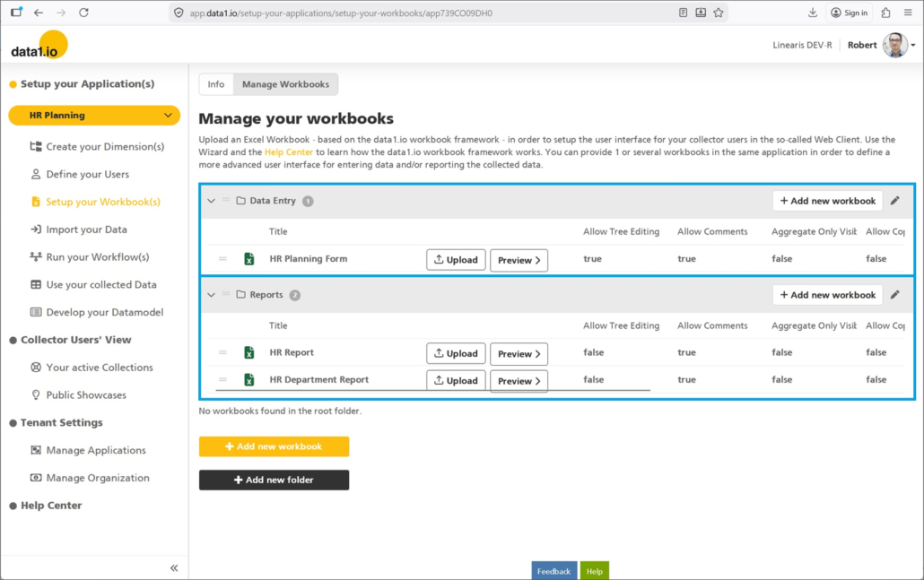The image size is (924, 580).
Task: Click the Excel icon beside HR Planning Form
Action: (x=249, y=259)
